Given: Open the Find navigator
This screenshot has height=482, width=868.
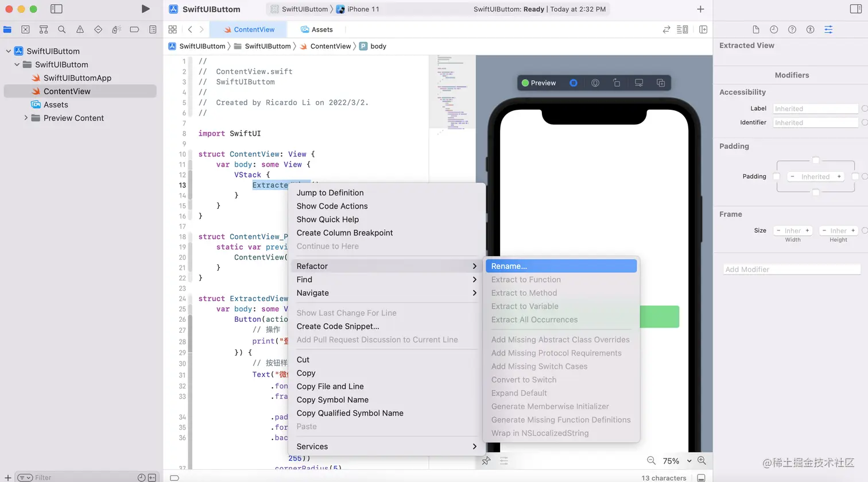Looking at the screenshot, I should coord(61,29).
